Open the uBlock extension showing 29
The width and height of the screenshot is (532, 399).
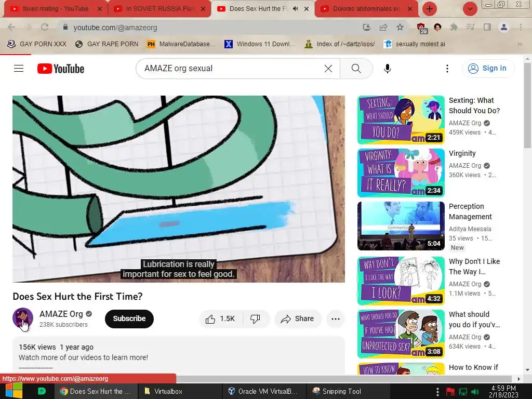(x=421, y=28)
